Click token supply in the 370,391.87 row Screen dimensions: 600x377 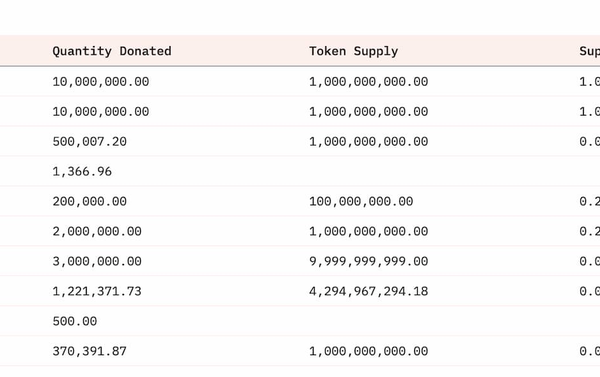(x=368, y=351)
